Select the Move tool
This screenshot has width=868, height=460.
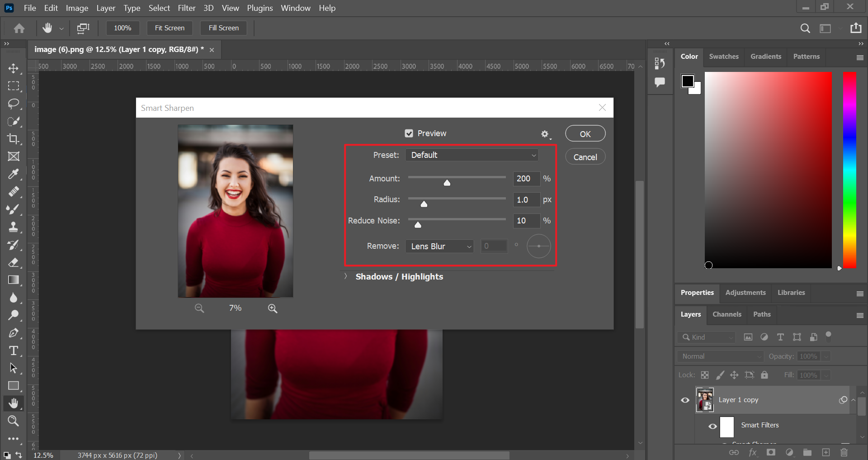[x=14, y=68]
